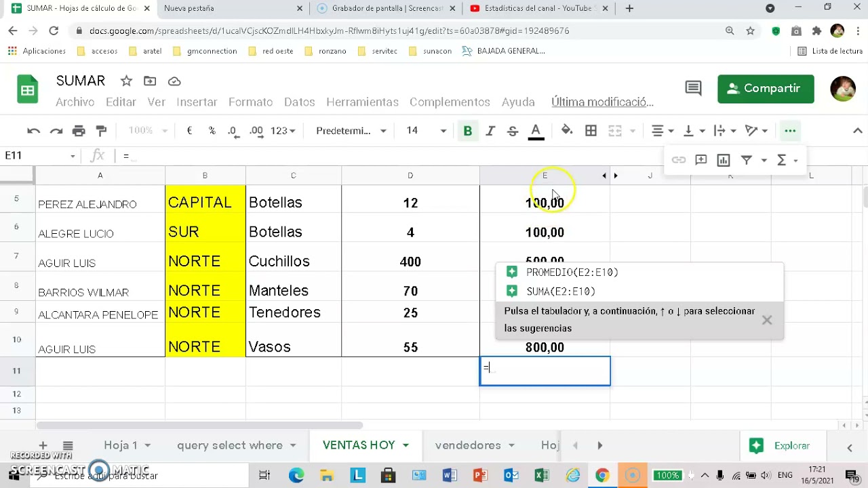Insert chart icon in overflow toolbar
This screenshot has width=868, height=488.
(x=724, y=161)
